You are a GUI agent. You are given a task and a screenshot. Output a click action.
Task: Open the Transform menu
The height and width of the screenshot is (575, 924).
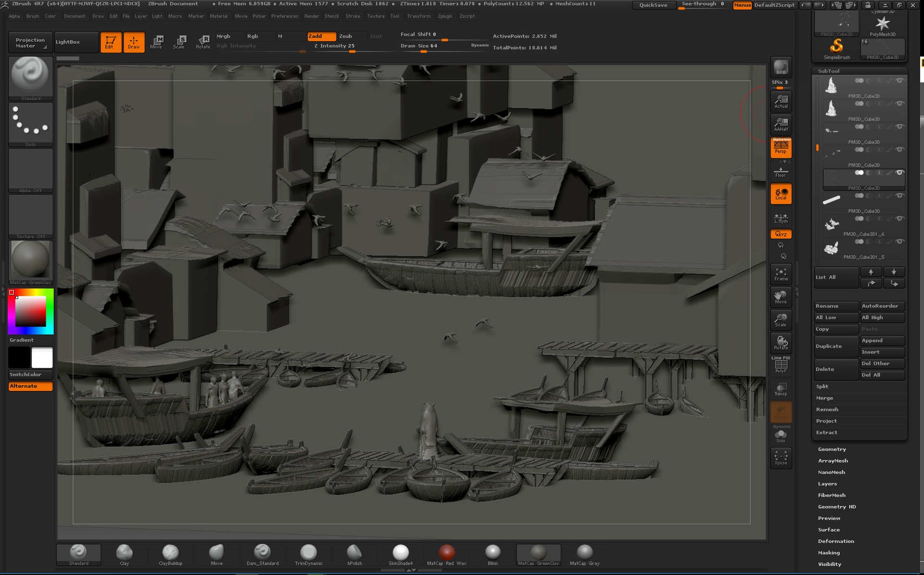(419, 16)
